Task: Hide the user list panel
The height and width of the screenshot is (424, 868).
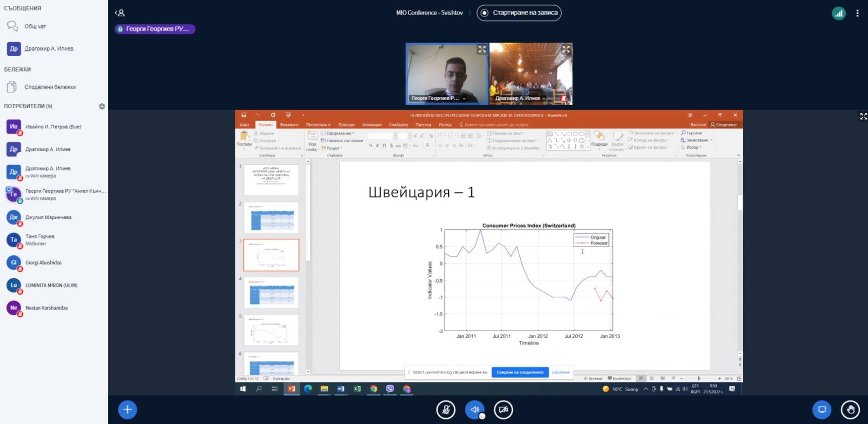Action: [120, 13]
